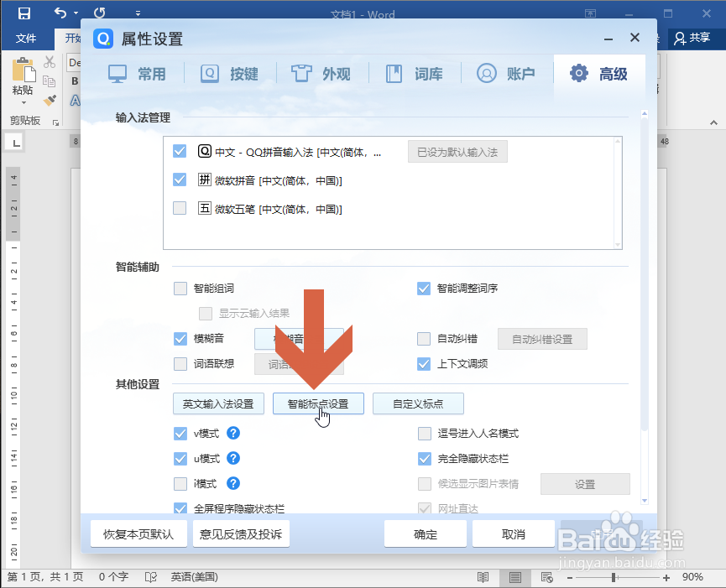Click 恢复本页默认 button
This screenshot has height=588, width=726.
point(138,533)
